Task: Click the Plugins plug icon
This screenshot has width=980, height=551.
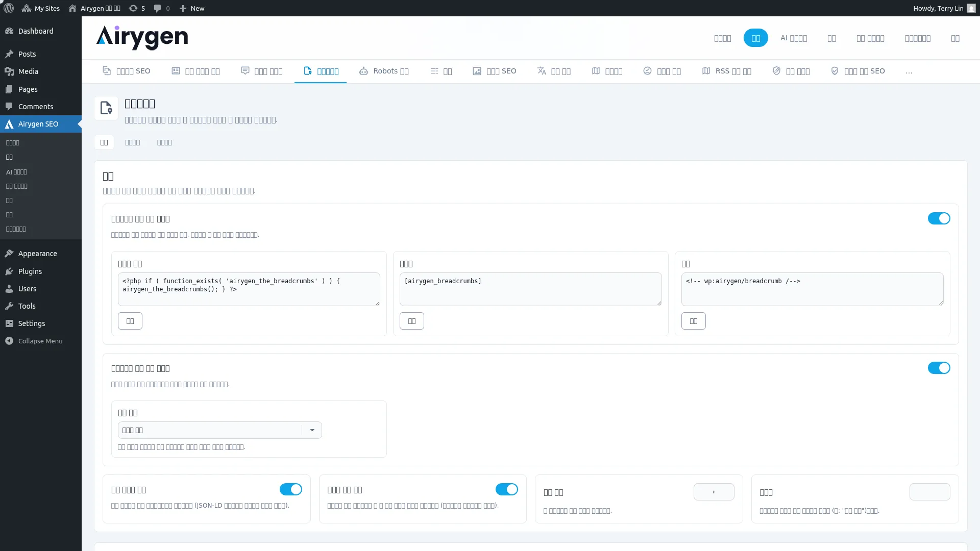Action: tap(9, 271)
